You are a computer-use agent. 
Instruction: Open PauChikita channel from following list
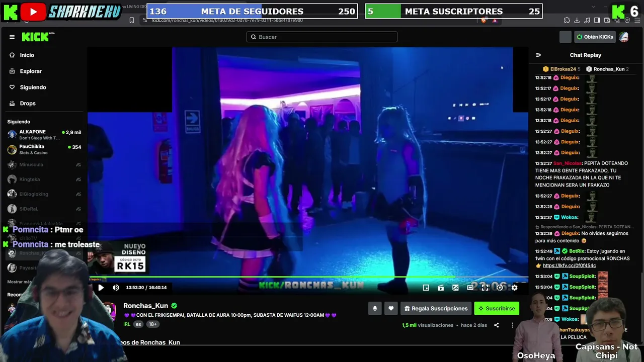coord(44,149)
